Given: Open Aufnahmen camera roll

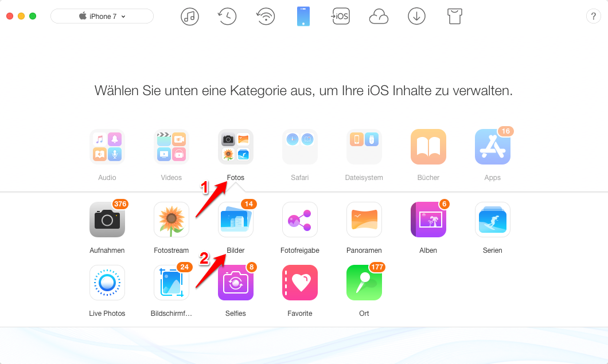Looking at the screenshot, I should 107,220.
